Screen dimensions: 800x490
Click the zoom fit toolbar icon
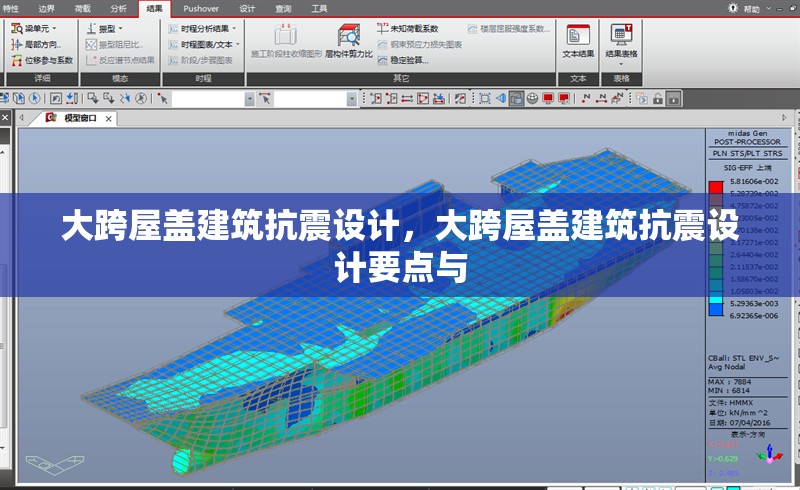(x=485, y=99)
